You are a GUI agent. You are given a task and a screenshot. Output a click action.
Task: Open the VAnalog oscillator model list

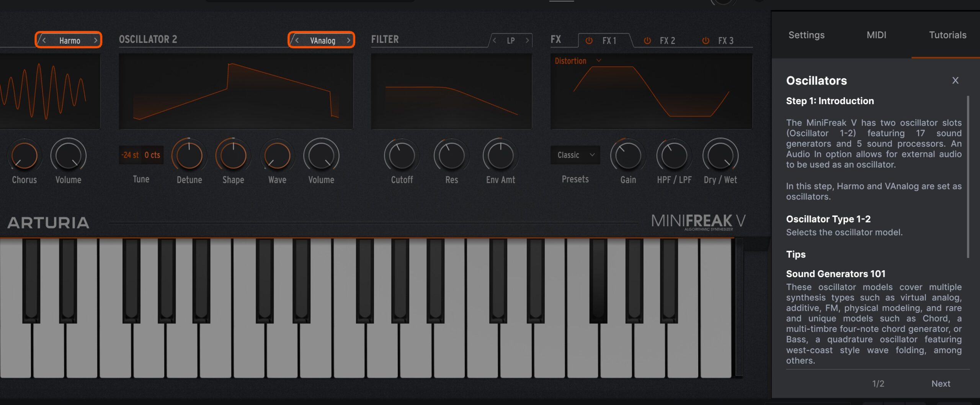[322, 41]
